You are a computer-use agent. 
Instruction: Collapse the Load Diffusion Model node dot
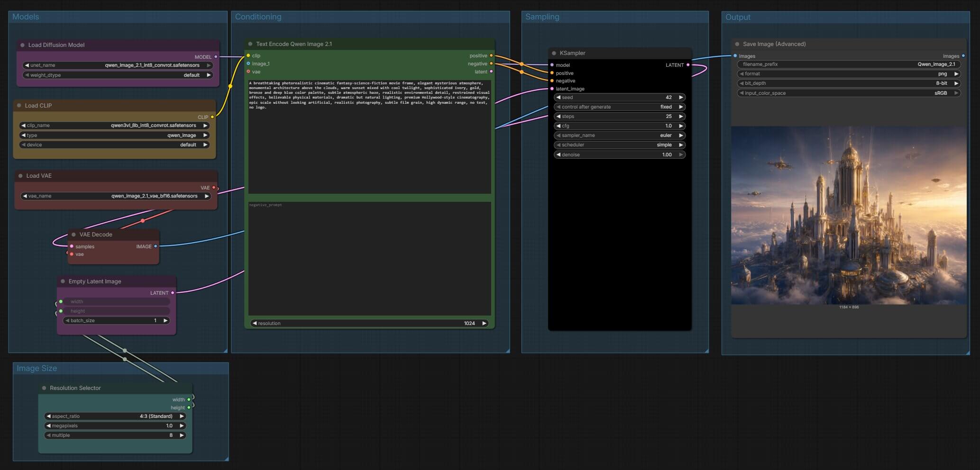pos(22,45)
